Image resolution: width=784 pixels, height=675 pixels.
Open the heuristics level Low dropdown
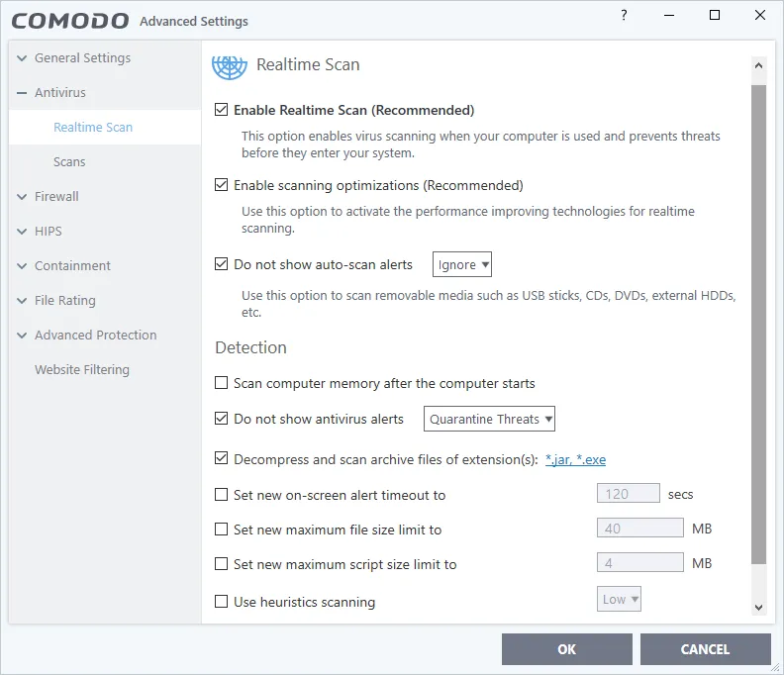(x=621, y=599)
